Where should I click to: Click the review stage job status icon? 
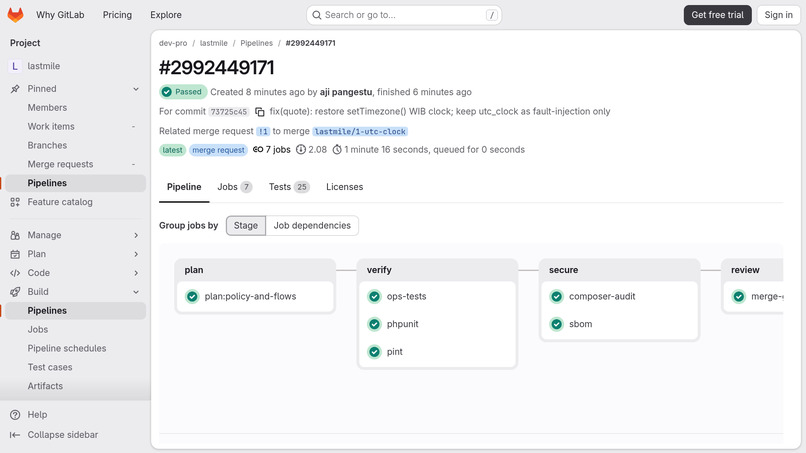point(739,296)
